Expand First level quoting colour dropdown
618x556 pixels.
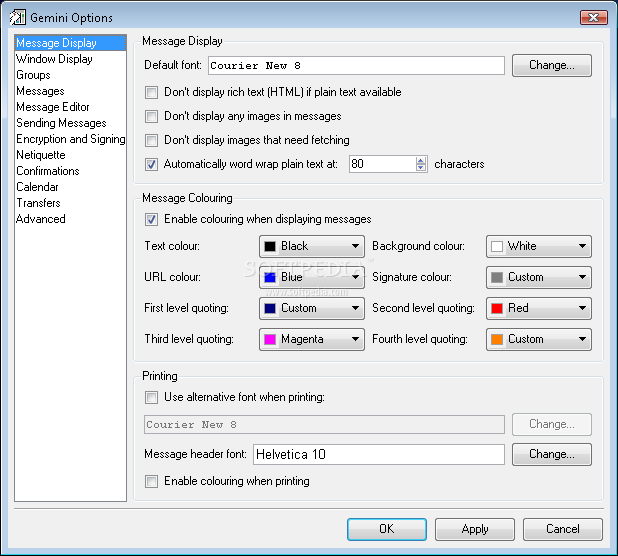click(x=312, y=308)
